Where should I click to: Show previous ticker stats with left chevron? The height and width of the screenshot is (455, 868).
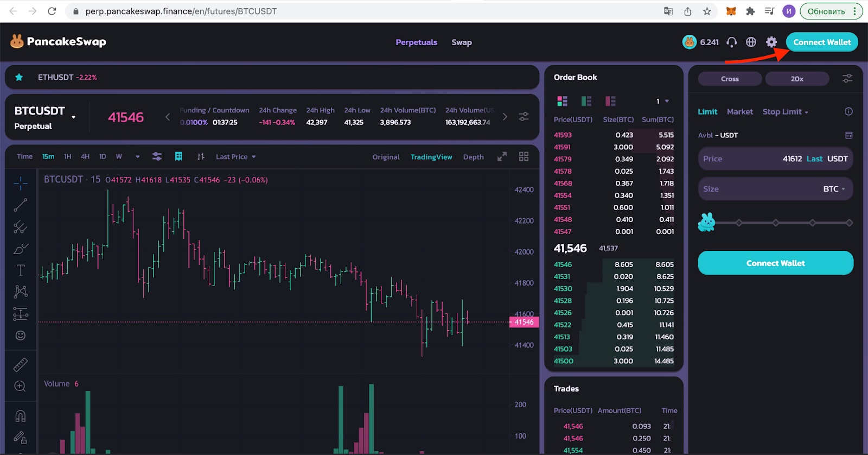168,117
